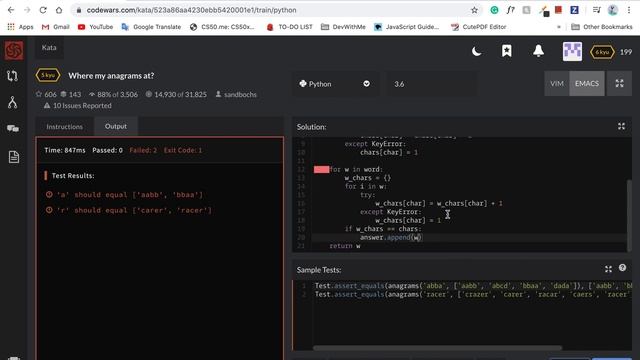Image resolution: width=640 pixels, height=360 pixels.
Task: Open the Kumite sidebar icon
Action: (13, 102)
